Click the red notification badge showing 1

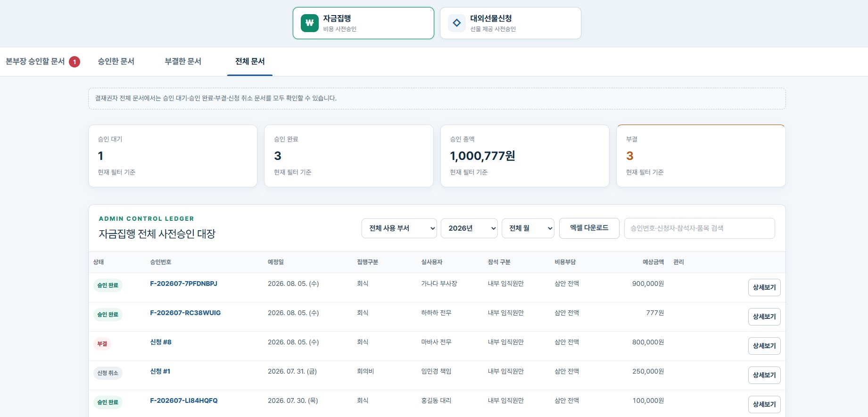tap(74, 62)
